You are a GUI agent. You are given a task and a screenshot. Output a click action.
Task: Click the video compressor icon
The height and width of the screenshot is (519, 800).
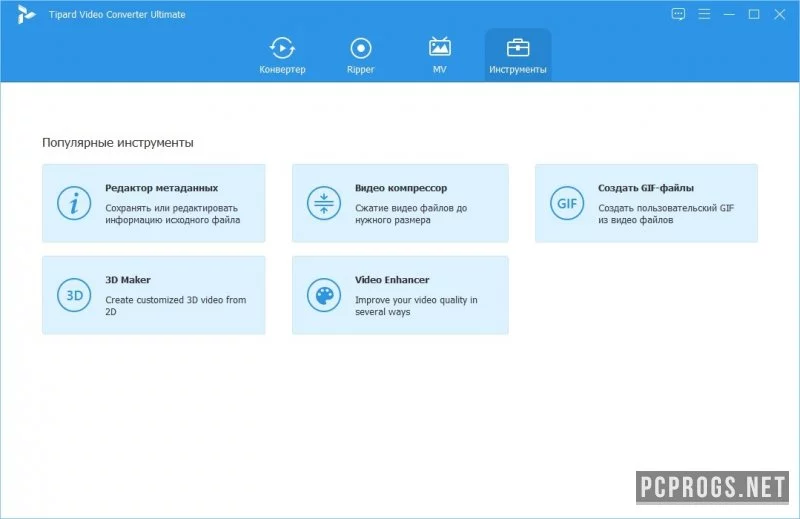[x=324, y=203]
